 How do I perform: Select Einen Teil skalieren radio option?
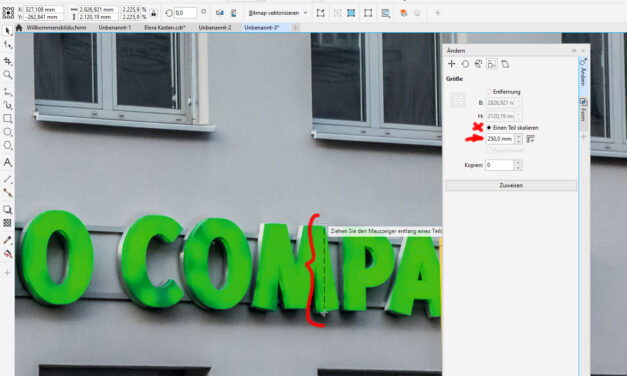489,128
